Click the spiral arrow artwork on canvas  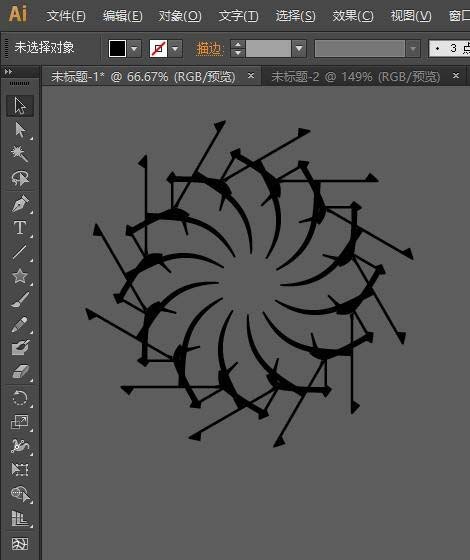click(250, 284)
